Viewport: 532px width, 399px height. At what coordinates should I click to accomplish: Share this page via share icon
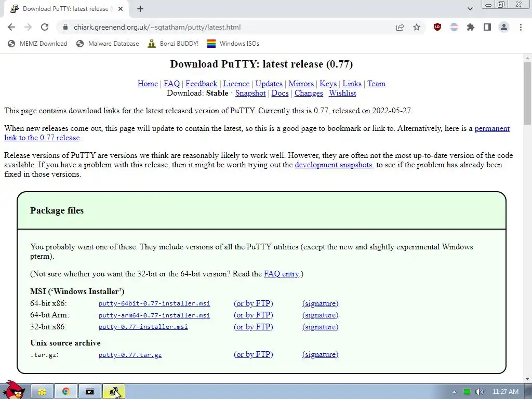[x=400, y=27]
